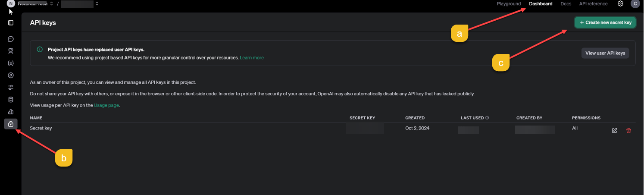The width and height of the screenshot is (644, 195).
Task: Open the Storage database icon in sidebar
Action: [11, 100]
